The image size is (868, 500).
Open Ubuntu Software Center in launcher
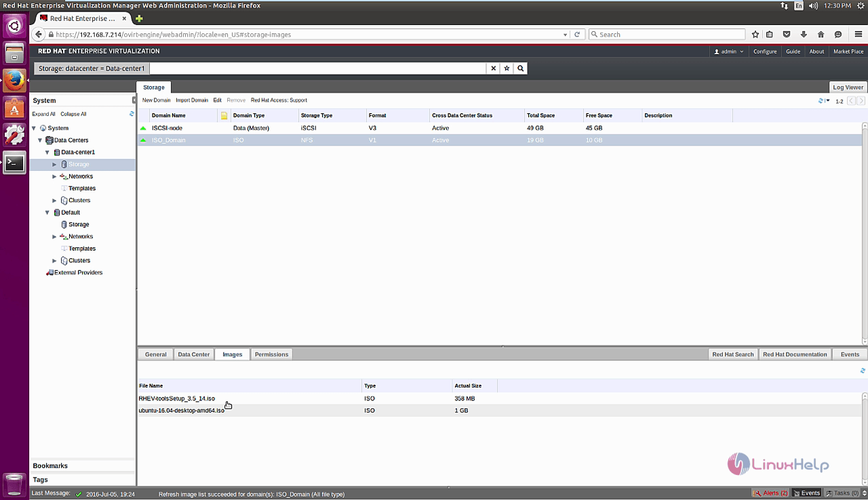[14, 108]
